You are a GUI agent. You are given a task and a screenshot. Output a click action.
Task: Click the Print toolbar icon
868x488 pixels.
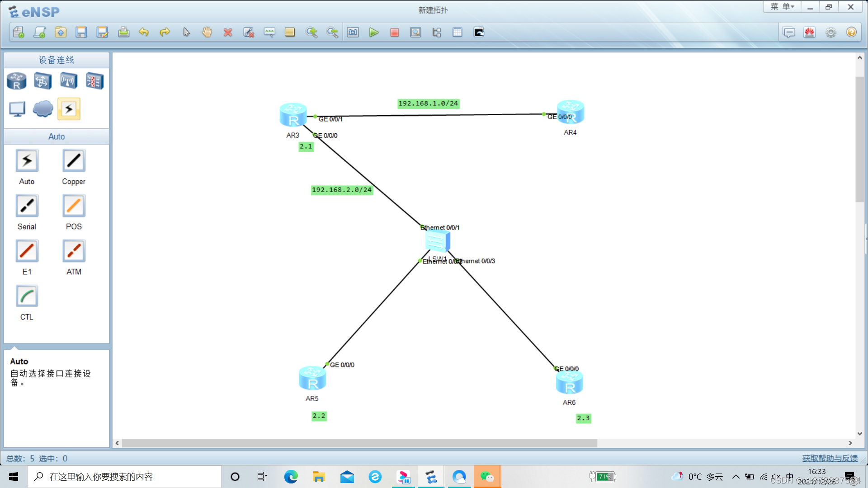coord(123,32)
